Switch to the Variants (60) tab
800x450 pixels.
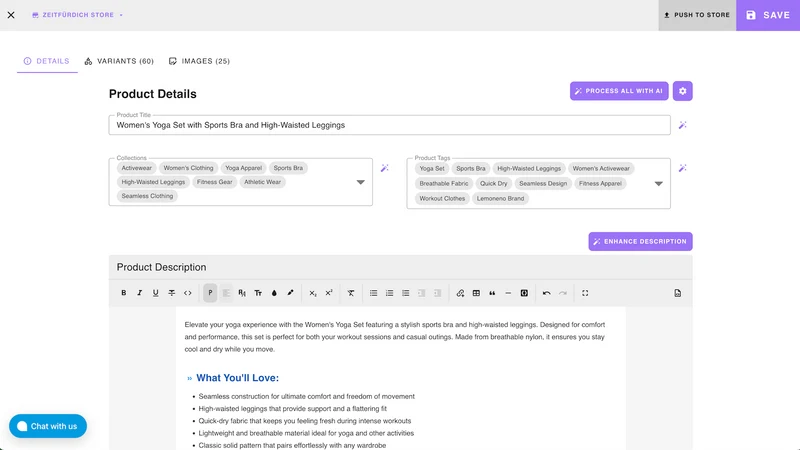pyautogui.click(x=119, y=61)
